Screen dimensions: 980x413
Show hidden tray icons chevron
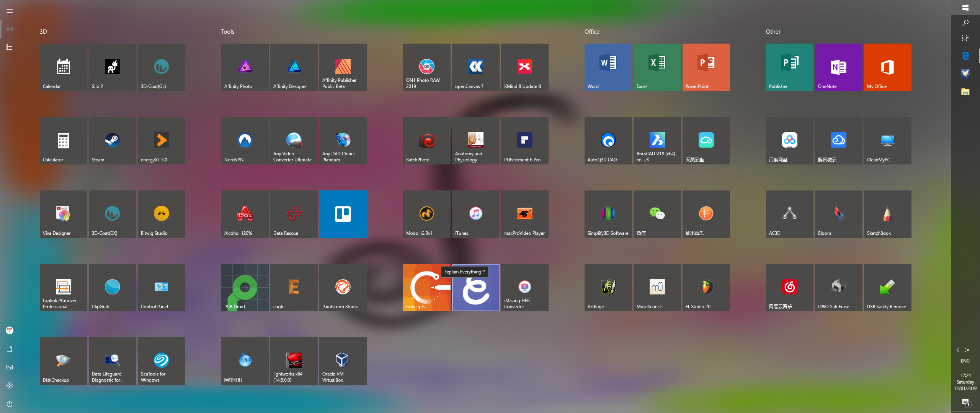958,350
